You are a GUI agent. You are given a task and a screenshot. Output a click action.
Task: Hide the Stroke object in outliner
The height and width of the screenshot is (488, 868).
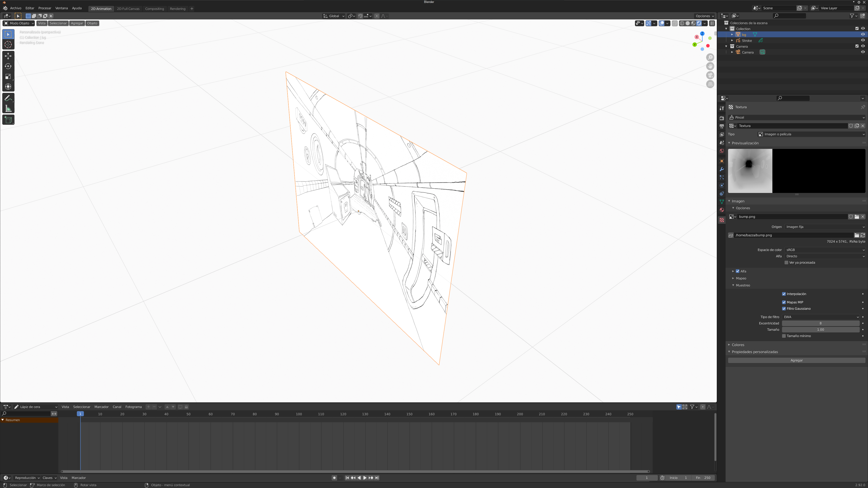pyautogui.click(x=863, y=40)
